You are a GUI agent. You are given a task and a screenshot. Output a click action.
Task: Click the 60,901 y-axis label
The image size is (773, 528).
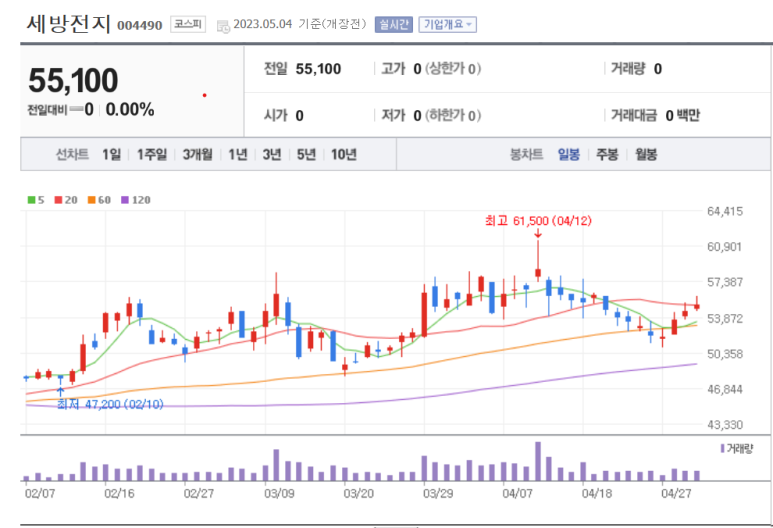click(x=725, y=246)
